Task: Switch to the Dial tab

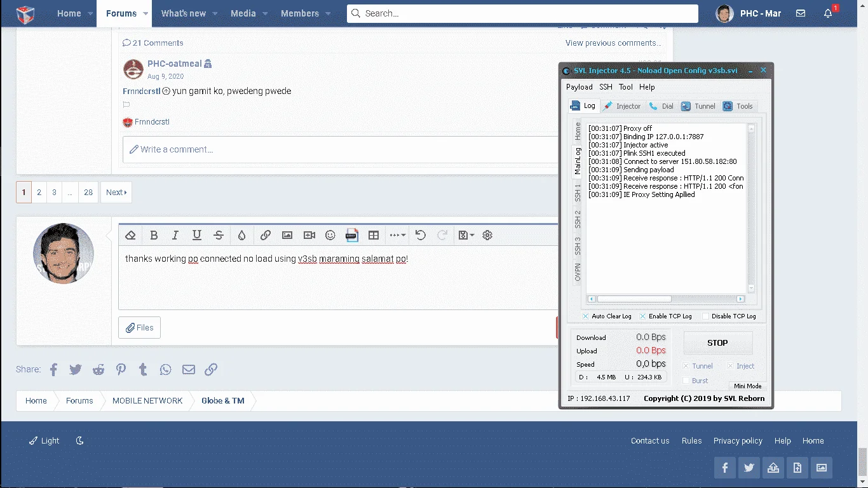Action: 661,106
